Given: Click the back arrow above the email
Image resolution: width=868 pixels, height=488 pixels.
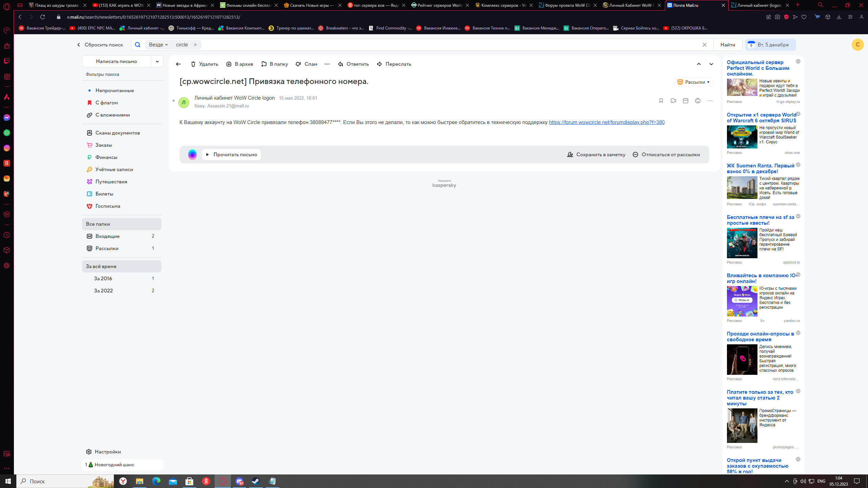Looking at the screenshot, I should [x=178, y=64].
